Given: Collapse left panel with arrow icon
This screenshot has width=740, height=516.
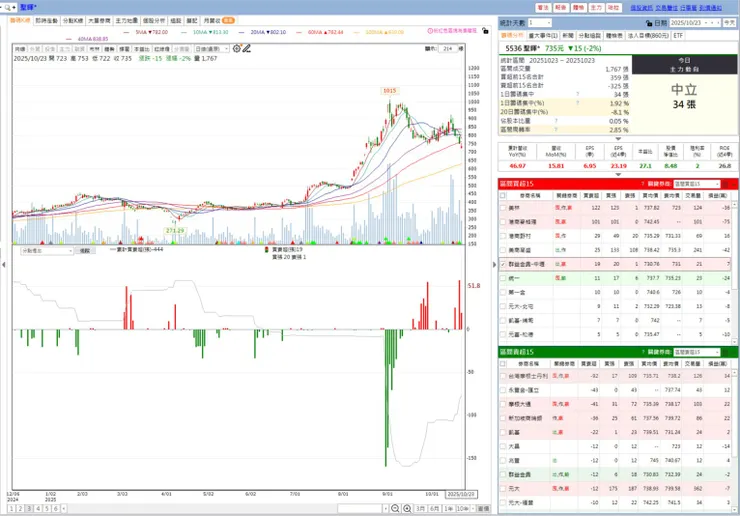Looking at the screenshot, I should 4,265.
